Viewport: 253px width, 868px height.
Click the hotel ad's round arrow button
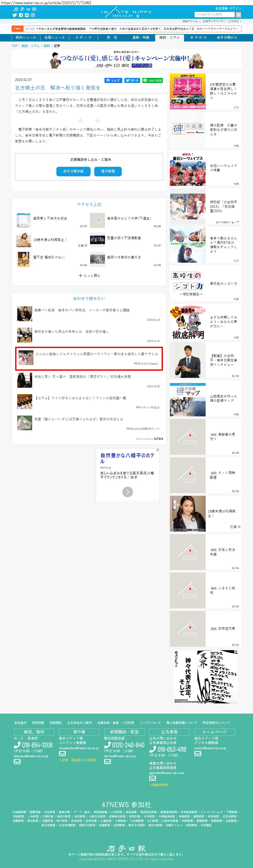tap(127, 492)
